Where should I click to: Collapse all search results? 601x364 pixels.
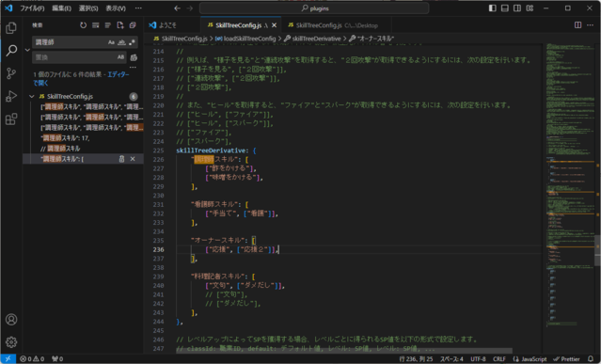pyautogui.click(x=133, y=25)
